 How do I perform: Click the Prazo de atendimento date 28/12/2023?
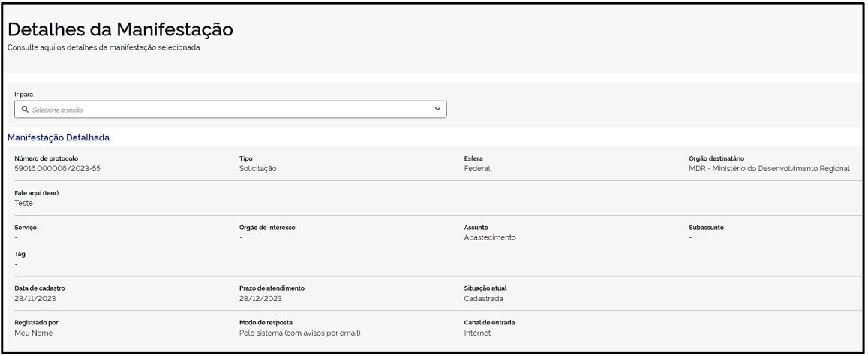260,298
